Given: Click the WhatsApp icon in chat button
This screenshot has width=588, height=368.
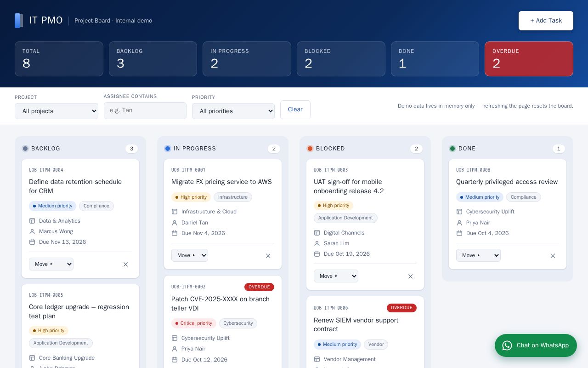Looking at the screenshot, I should coord(507,345).
